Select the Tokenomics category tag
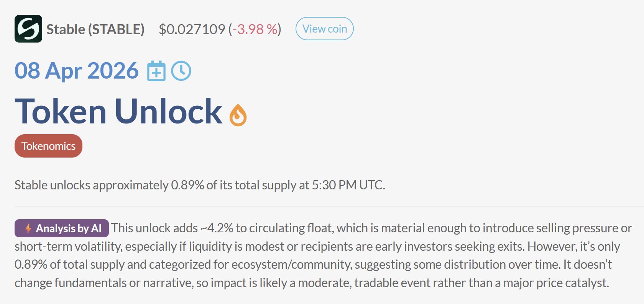644x304 pixels. [x=48, y=146]
